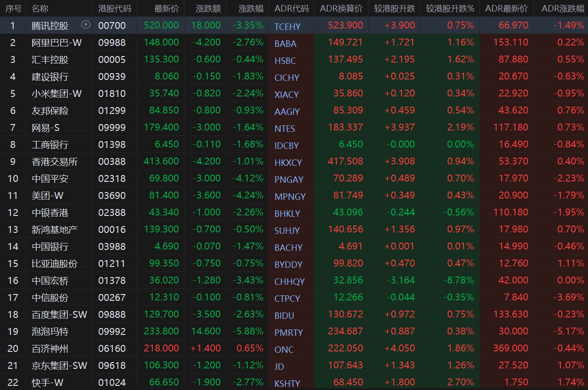This screenshot has width=588, height=390.
Task: Open the PMRTY ADR code
Action: click(289, 333)
